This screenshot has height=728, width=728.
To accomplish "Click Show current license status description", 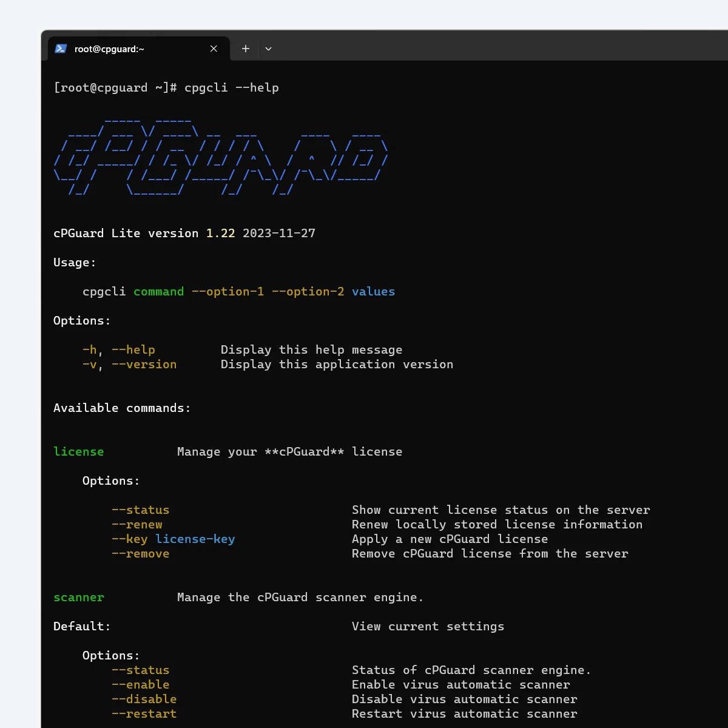I will pos(500,510).
